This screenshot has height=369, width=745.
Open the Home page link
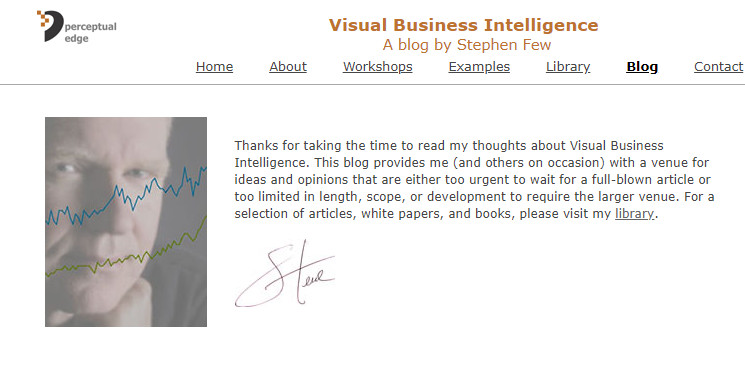214,67
